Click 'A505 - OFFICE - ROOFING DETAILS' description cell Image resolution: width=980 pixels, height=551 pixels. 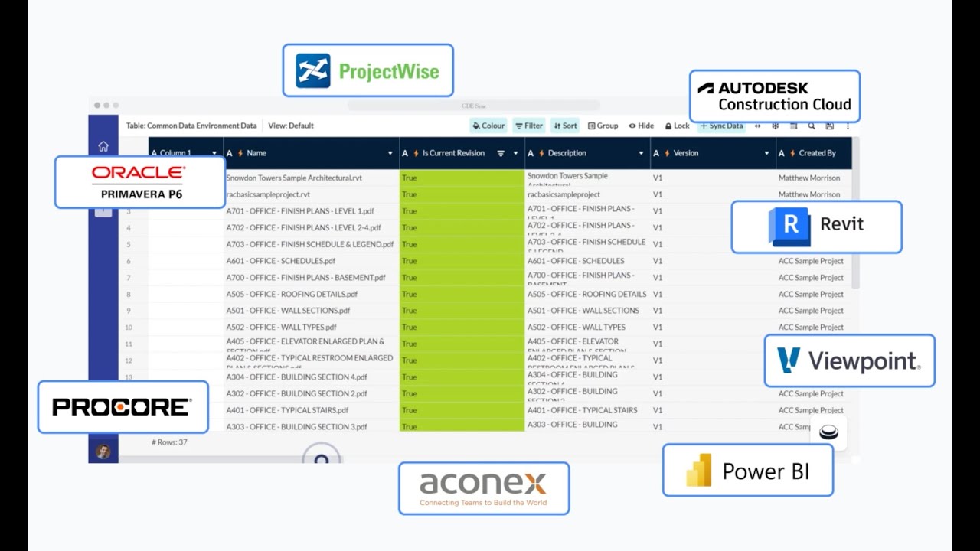(587, 294)
